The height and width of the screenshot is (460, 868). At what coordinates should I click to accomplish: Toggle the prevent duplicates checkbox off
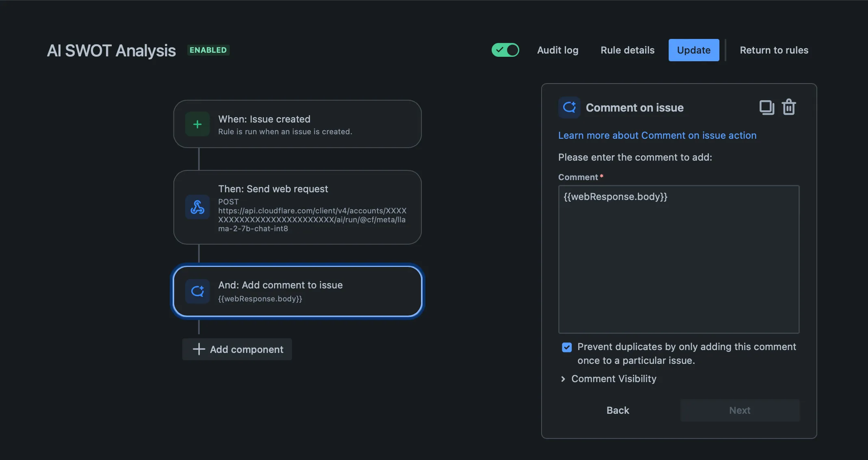tap(566, 347)
